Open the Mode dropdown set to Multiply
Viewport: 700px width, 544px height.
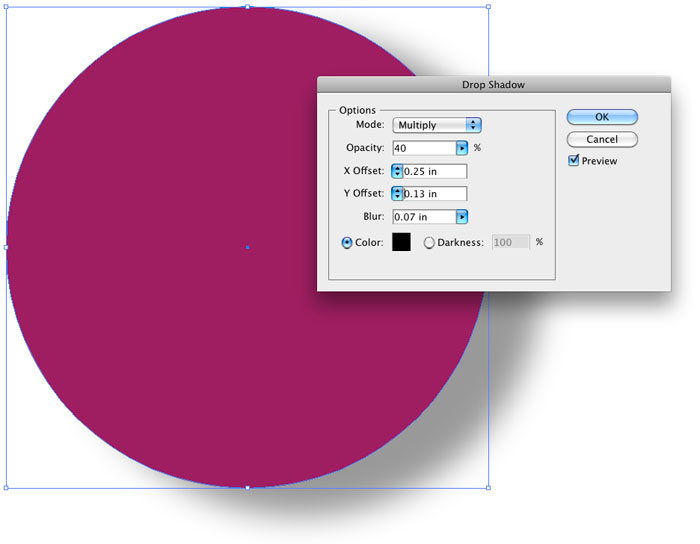point(437,125)
